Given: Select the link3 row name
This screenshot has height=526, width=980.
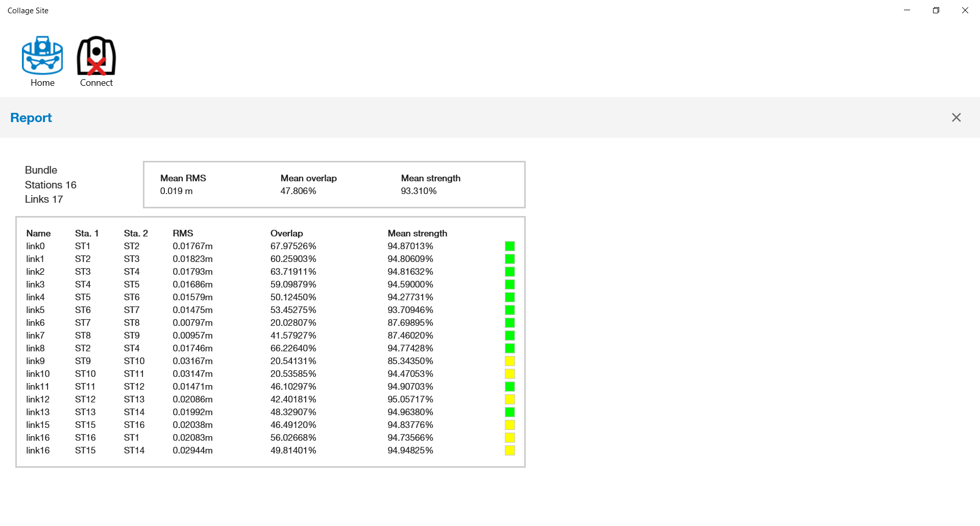Looking at the screenshot, I should pyautogui.click(x=35, y=284).
